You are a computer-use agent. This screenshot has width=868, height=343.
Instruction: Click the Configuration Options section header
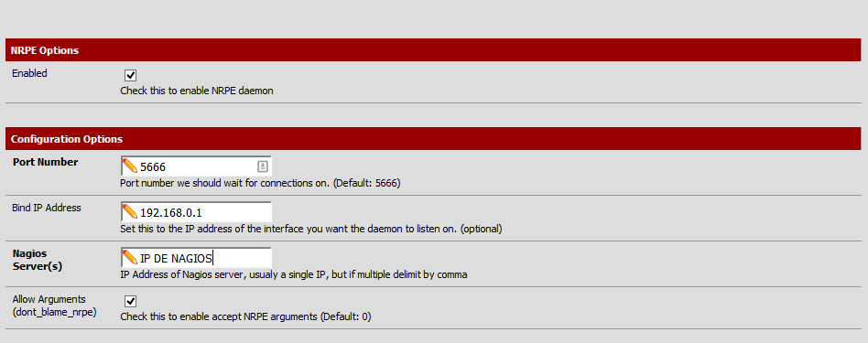click(433, 139)
